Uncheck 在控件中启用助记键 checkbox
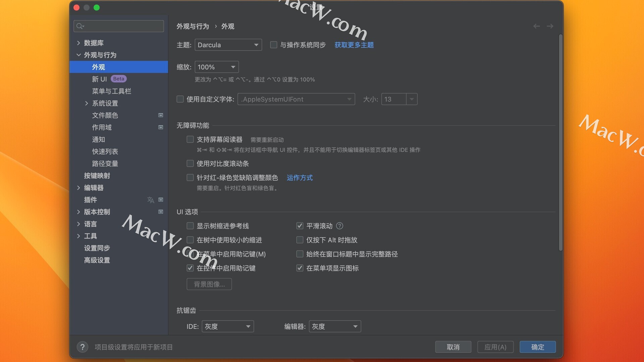 (x=190, y=268)
